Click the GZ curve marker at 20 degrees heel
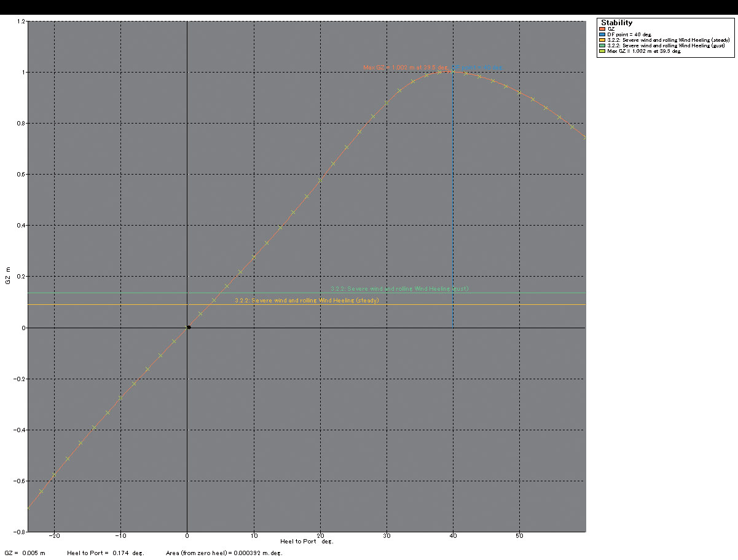Image resolution: width=738 pixels, height=560 pixels. (x=320, y=180)
